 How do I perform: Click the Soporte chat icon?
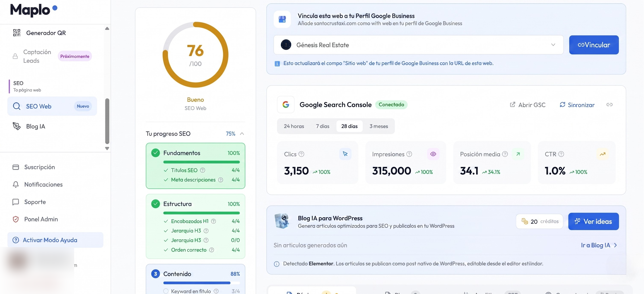click(16, 202)
